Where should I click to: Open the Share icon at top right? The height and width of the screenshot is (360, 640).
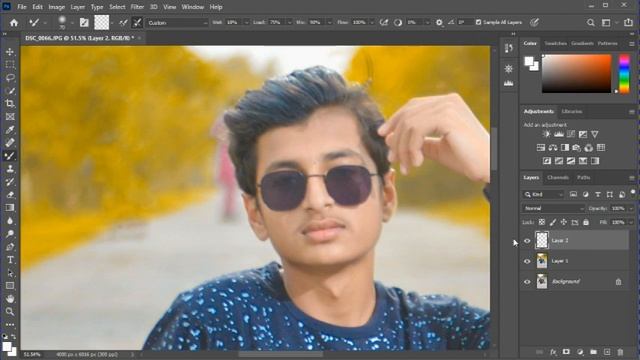(628, 23)
